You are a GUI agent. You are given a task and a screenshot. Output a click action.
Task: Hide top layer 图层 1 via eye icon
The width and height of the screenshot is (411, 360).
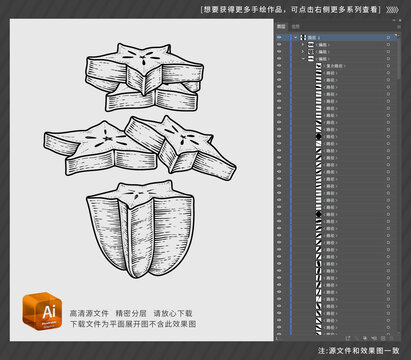coord(279,37)
